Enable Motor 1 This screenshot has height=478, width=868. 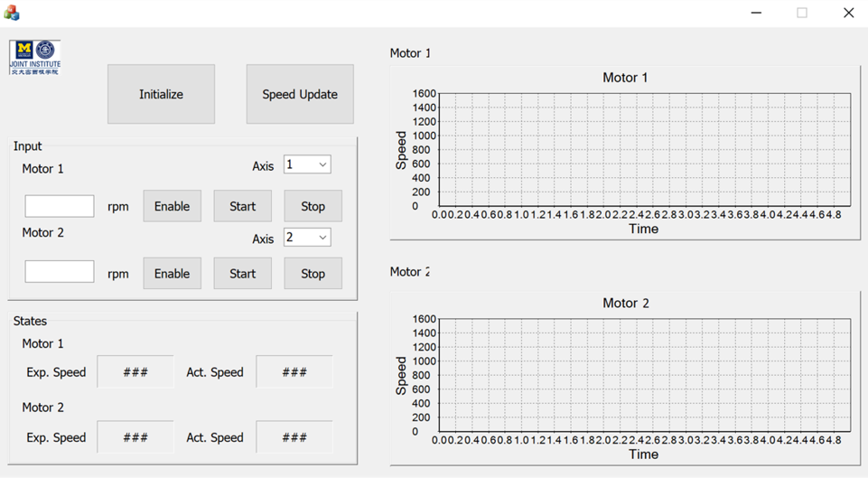172,206
